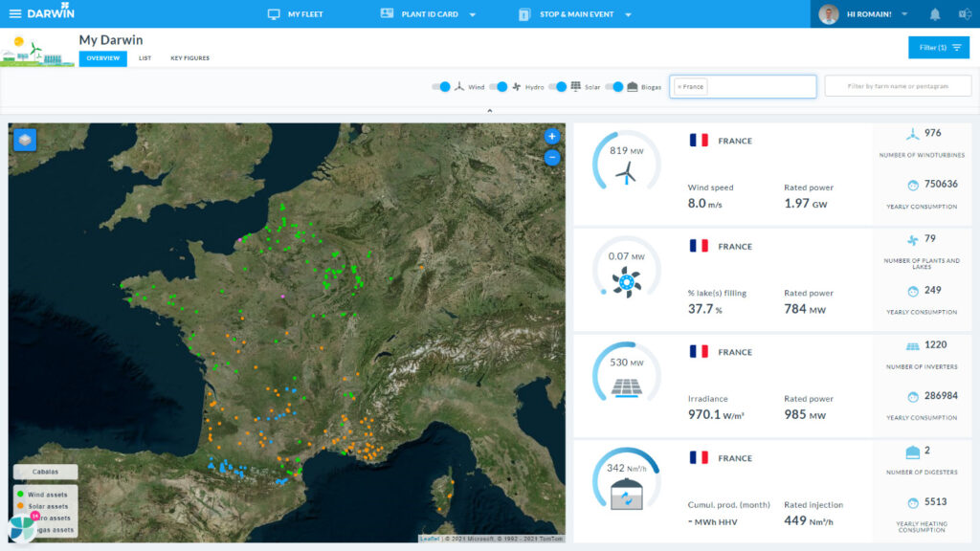The width and height of the screenshot is (980, 551).
Task: Click the Filter (1) button
Action: [939, 46]
